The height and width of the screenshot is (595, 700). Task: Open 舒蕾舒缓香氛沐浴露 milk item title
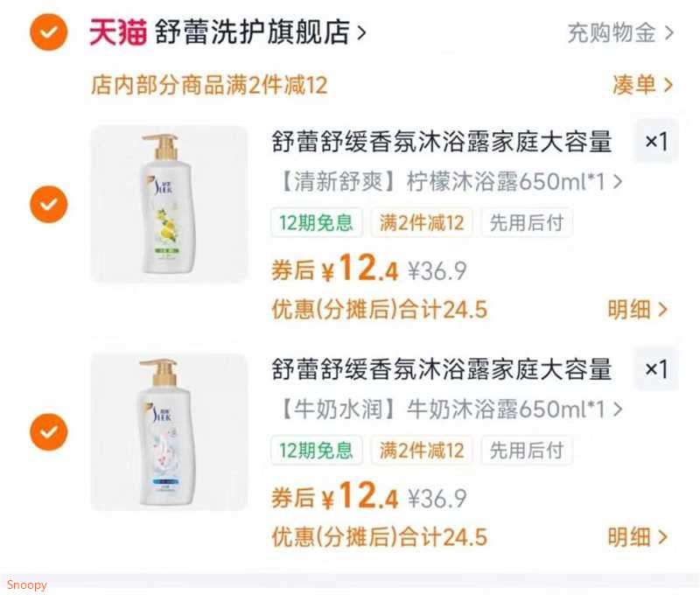tap(442, 369)
